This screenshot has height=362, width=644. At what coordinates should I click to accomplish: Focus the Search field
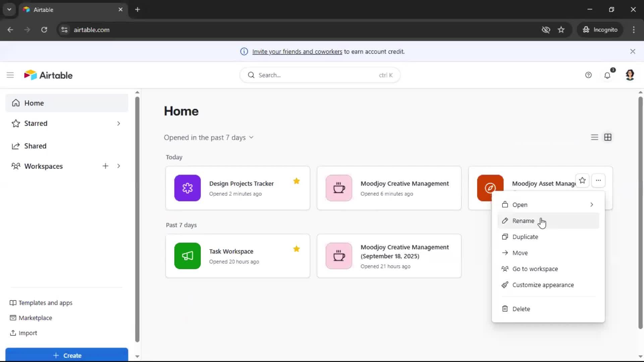click(x=320, y=75)
